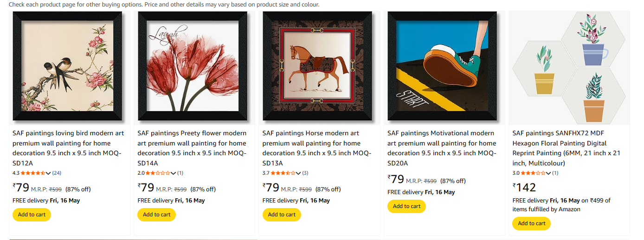This screenshot has height=240, width=644.
Task: Open the START sneaker motivational painting image
Action: coord(442,66)
